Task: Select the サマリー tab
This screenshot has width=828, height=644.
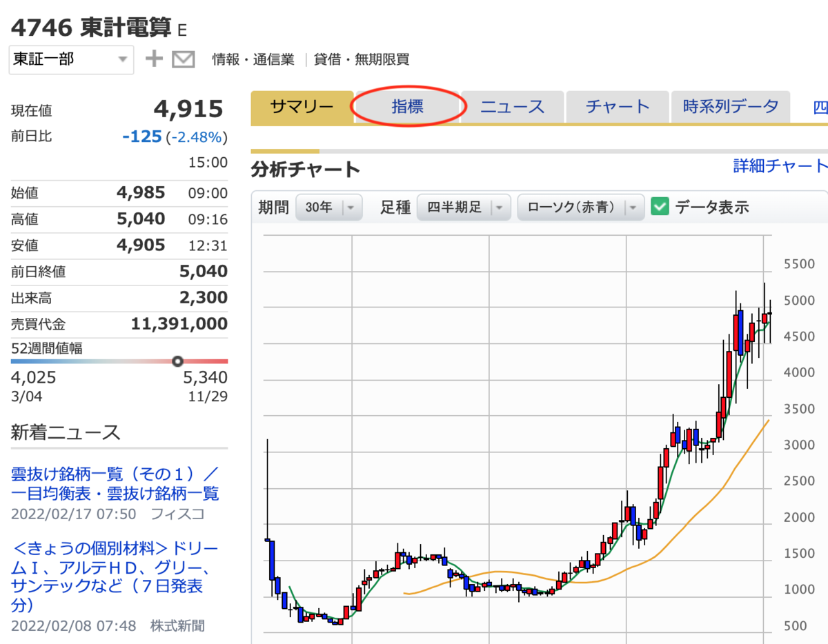Action: pyautogui.click(x=302, y=108)
